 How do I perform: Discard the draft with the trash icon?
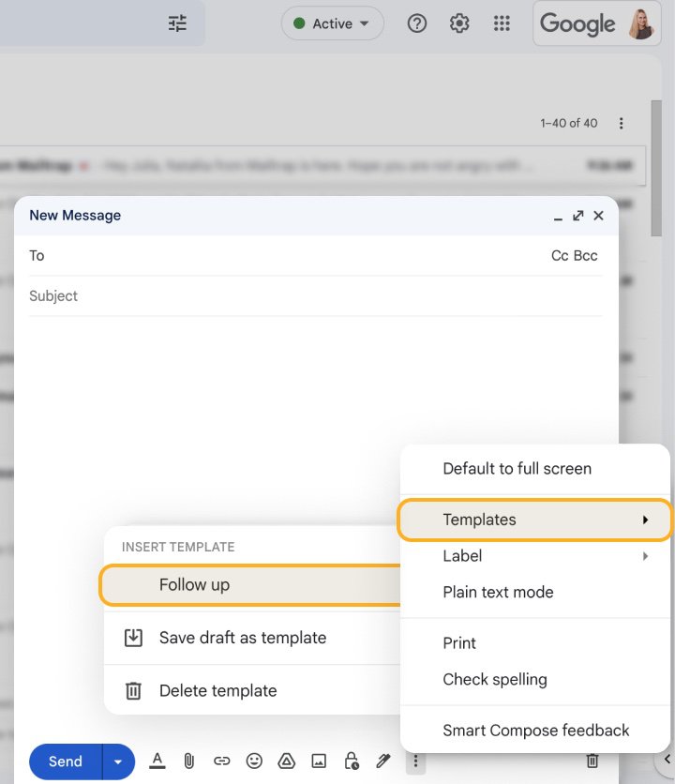[x=592, y=761]
